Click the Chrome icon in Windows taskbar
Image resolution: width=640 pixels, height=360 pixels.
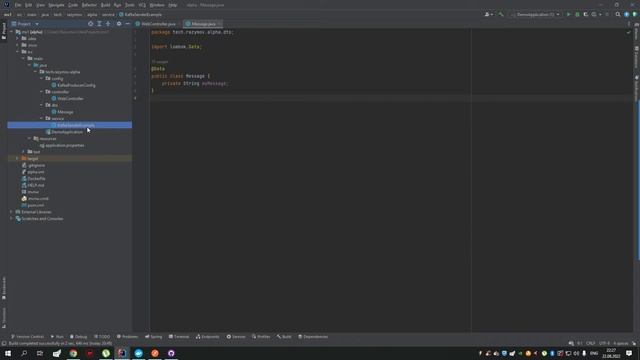pyautogui.click(x=73, y=353)
